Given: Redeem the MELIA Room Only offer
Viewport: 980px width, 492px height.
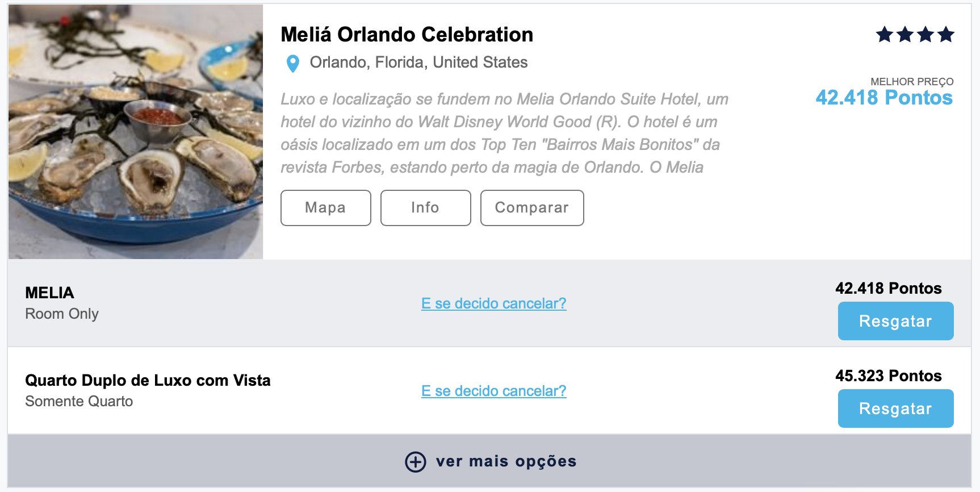Looking at the screenshot, I should tap(895, 321).
